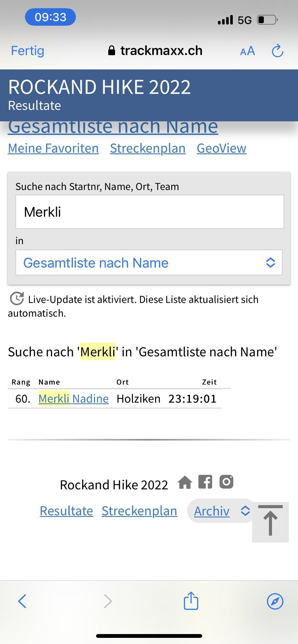Tap Fertig to close the browser

(x=27, y=51)
